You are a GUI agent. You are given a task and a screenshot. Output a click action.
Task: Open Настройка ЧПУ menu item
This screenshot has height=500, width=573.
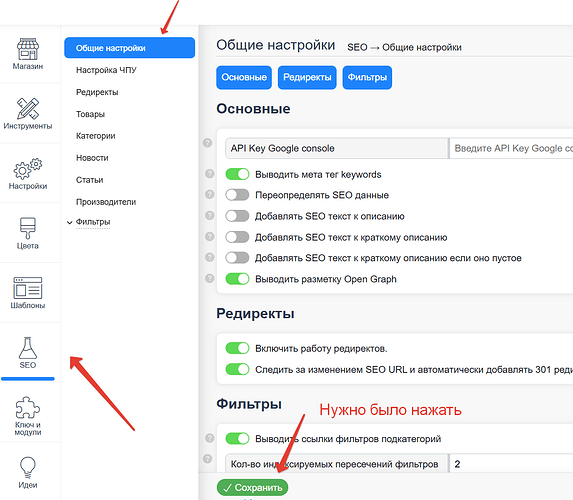pyautogui.click(x=106, y=70)
